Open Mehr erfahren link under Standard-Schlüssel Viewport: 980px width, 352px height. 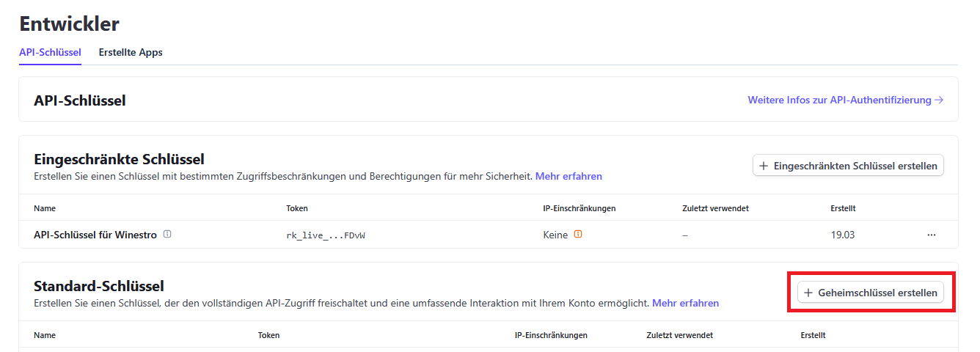point(685,303)
